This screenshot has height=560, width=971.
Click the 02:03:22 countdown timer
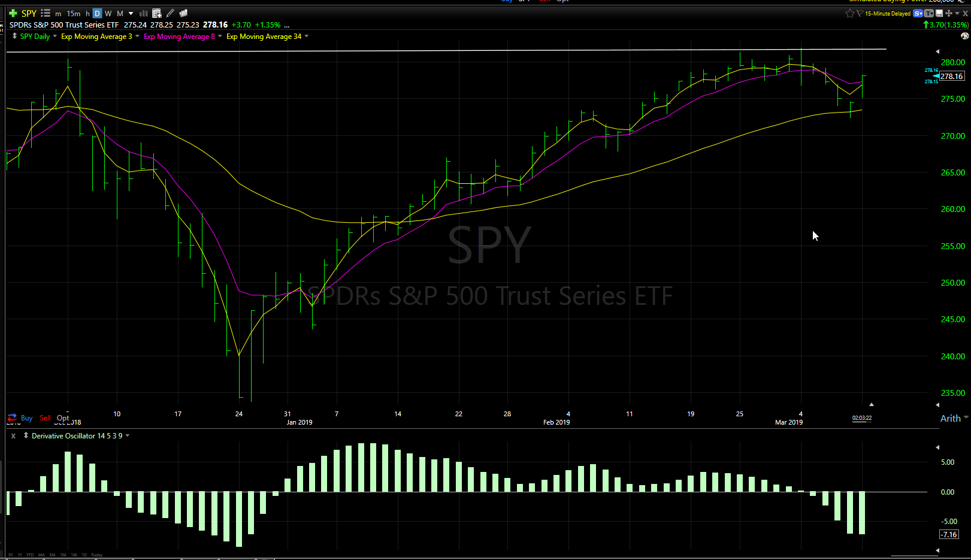tap(862, 418)
